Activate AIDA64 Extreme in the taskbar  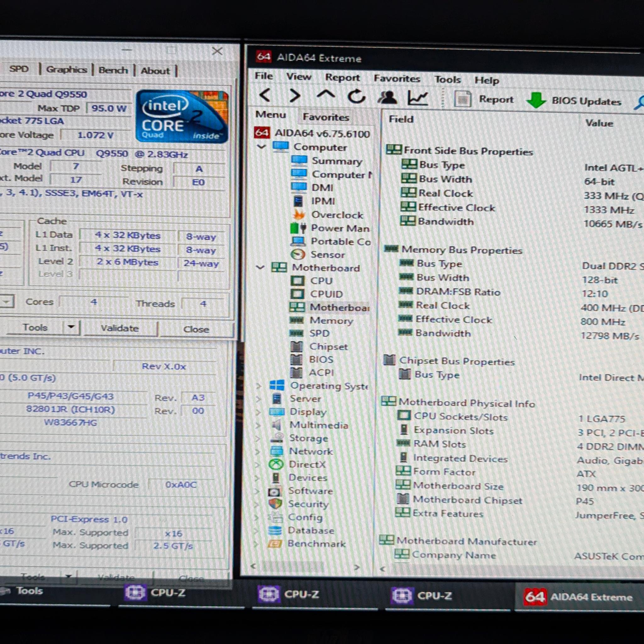click(579, 597)
